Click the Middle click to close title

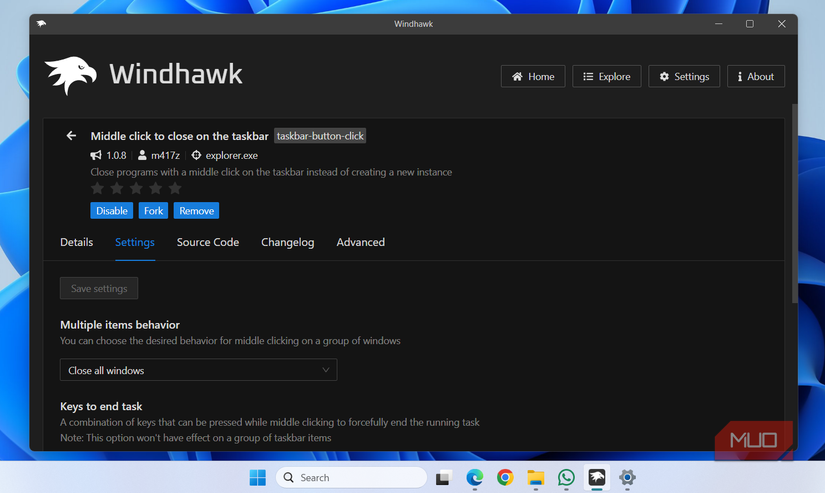click(x=179, y=136)
